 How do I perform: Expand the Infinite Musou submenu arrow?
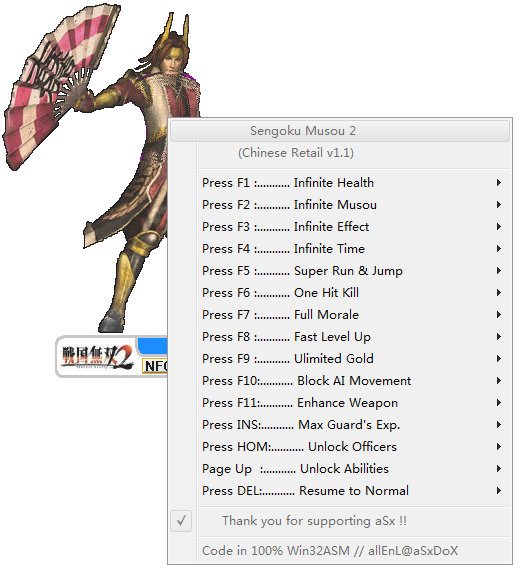point(499,205)
